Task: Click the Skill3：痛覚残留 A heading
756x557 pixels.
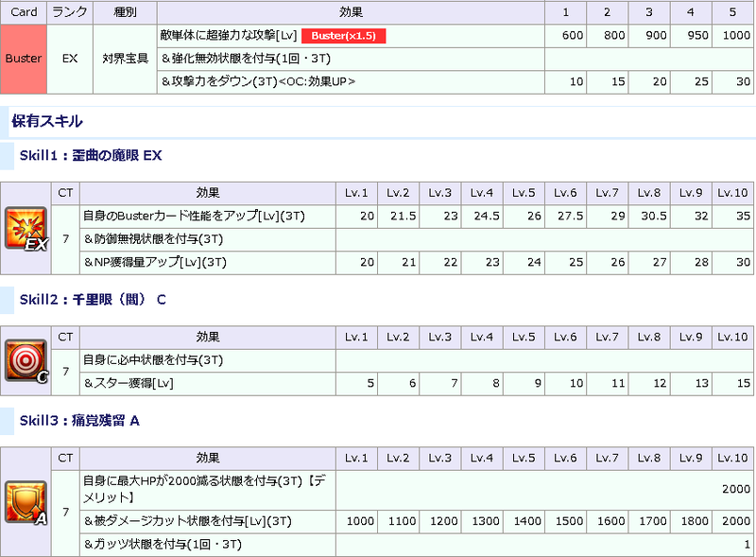Action: click(x=79, y=421)
